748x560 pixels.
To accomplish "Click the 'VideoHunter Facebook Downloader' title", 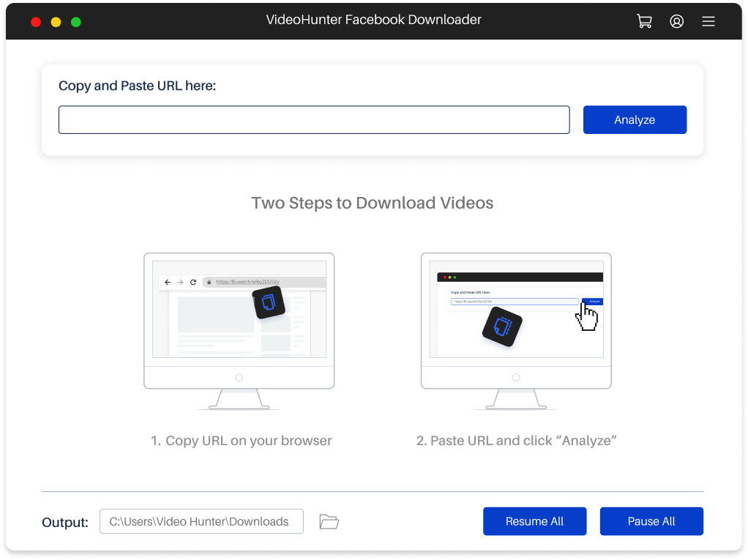I will pos(373,20).
